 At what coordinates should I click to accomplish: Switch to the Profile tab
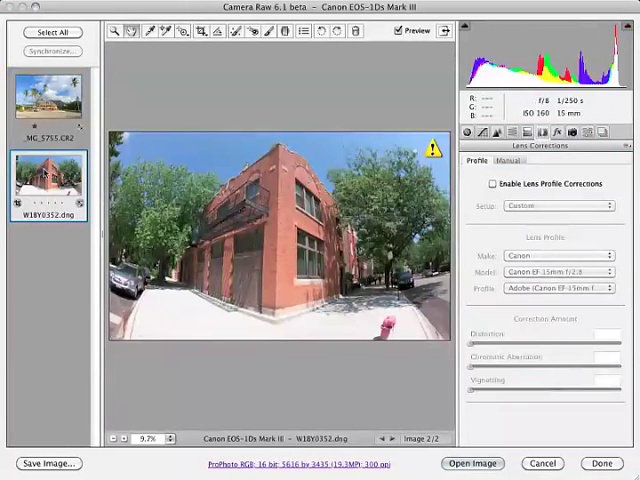click(477, 161)
